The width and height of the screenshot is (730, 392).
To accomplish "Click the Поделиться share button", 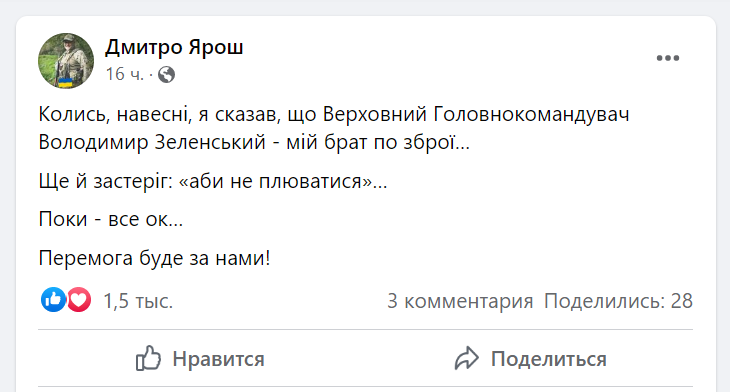I will click(x=530, y=359).
